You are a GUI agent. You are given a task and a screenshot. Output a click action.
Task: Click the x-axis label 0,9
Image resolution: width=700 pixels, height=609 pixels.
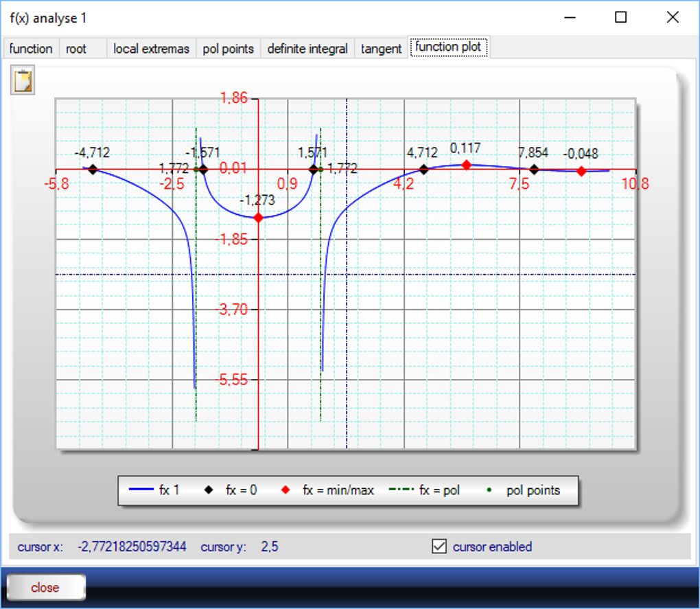coord(287,184)
